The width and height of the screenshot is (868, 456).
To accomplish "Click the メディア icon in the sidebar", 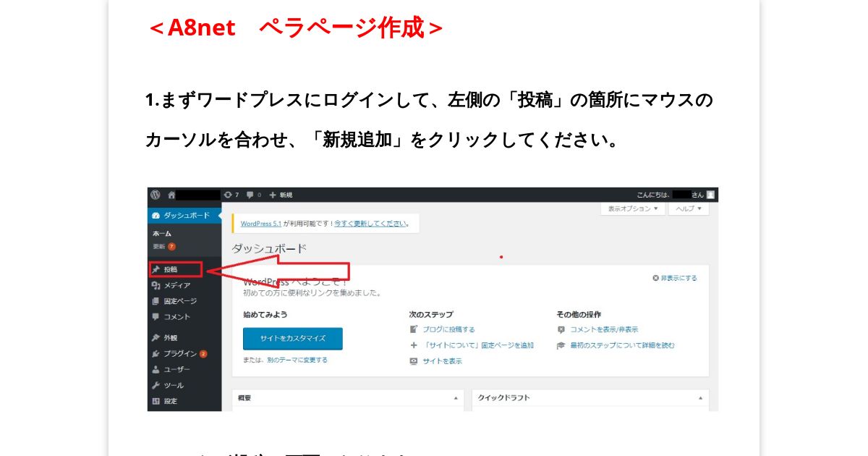I will pos(156,285).
